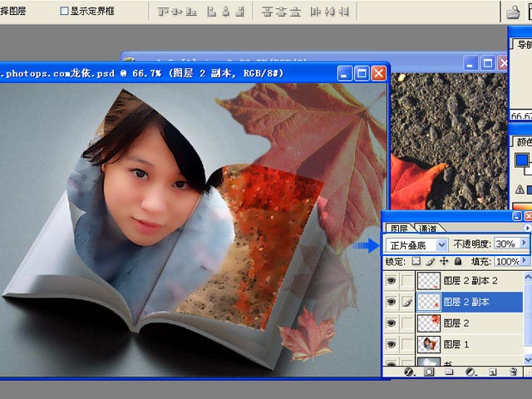Toggle the 显示定界框 checkbox

point(65,12)
